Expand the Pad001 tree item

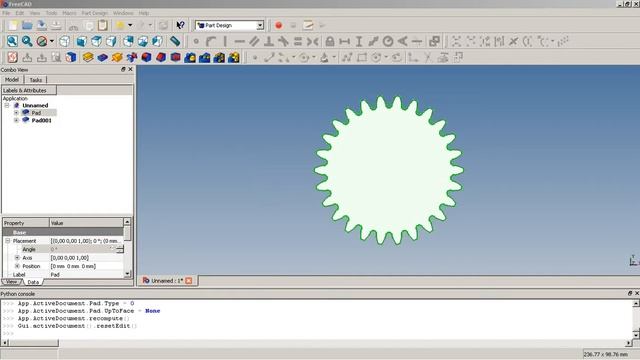16,120
